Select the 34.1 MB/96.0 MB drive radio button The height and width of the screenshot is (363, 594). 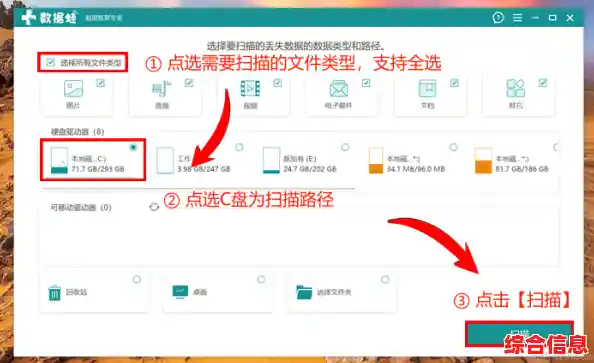[453, 147]
